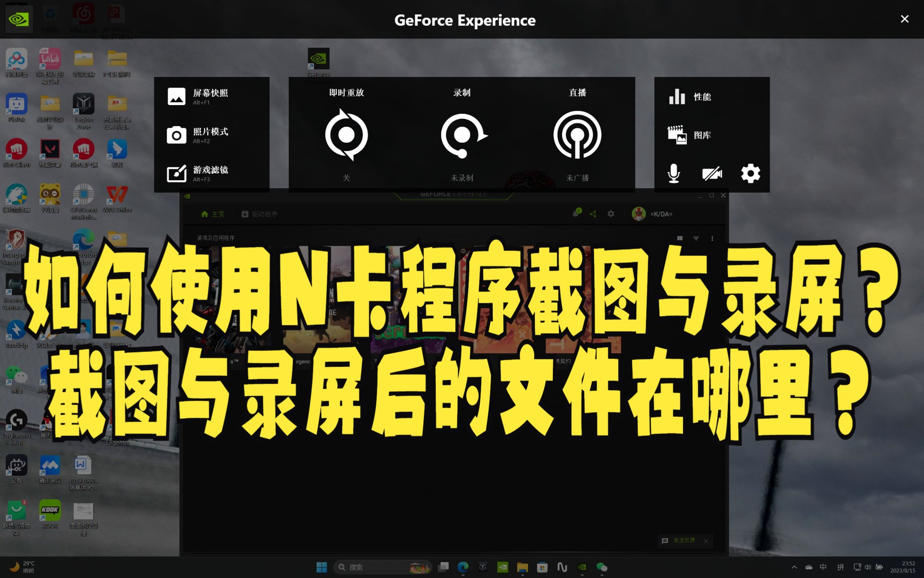The image size is (924, 578).
Task: Select the PikPak desktop icon
Action: tap(16, 108)
